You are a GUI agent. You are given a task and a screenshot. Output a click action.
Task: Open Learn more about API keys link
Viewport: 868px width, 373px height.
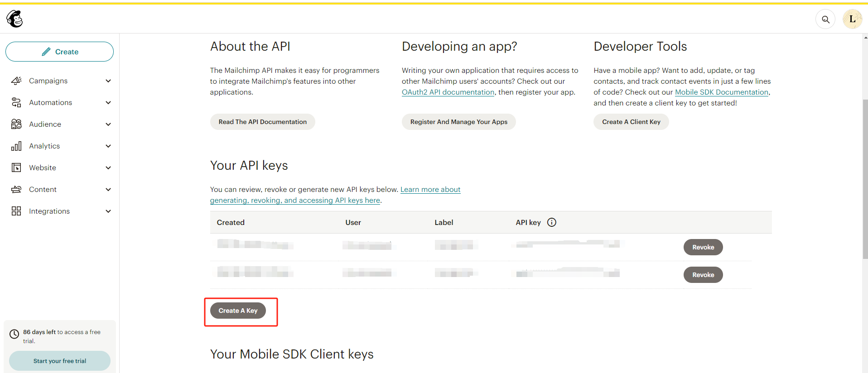click(x=335, y=195)
